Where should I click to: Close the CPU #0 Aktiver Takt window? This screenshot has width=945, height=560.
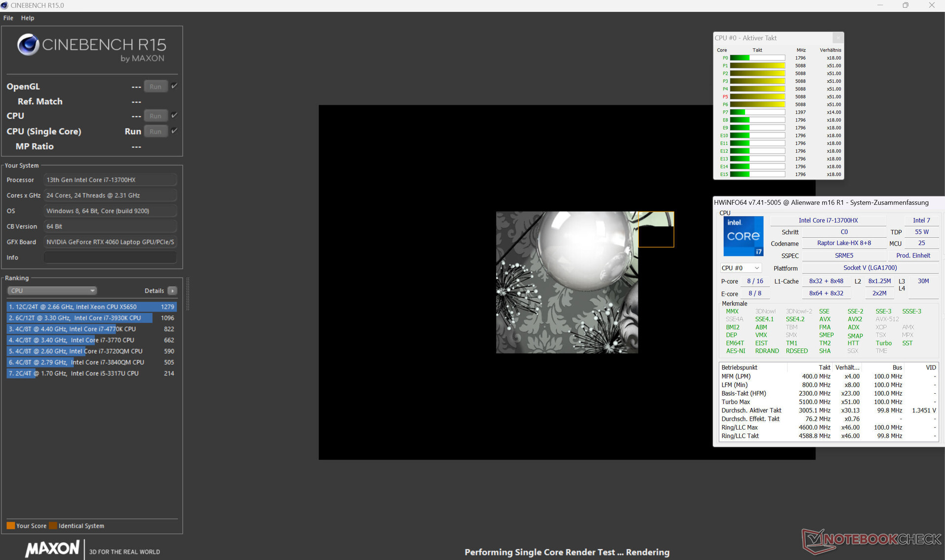pyautogui.click(x=838, y=38)
